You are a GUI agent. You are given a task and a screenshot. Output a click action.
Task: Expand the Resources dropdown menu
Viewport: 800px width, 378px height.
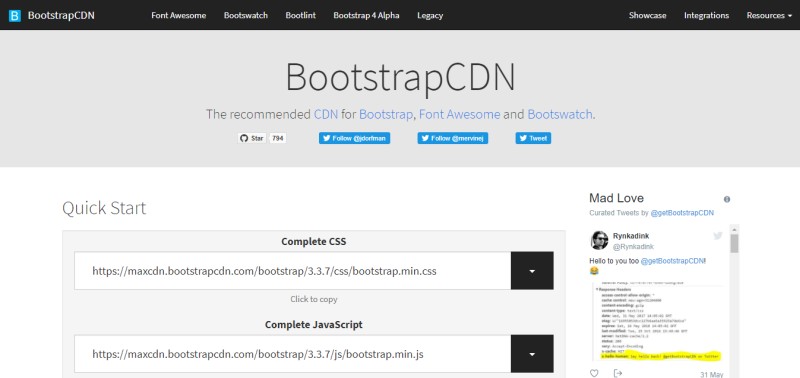[x=768, y=15]
